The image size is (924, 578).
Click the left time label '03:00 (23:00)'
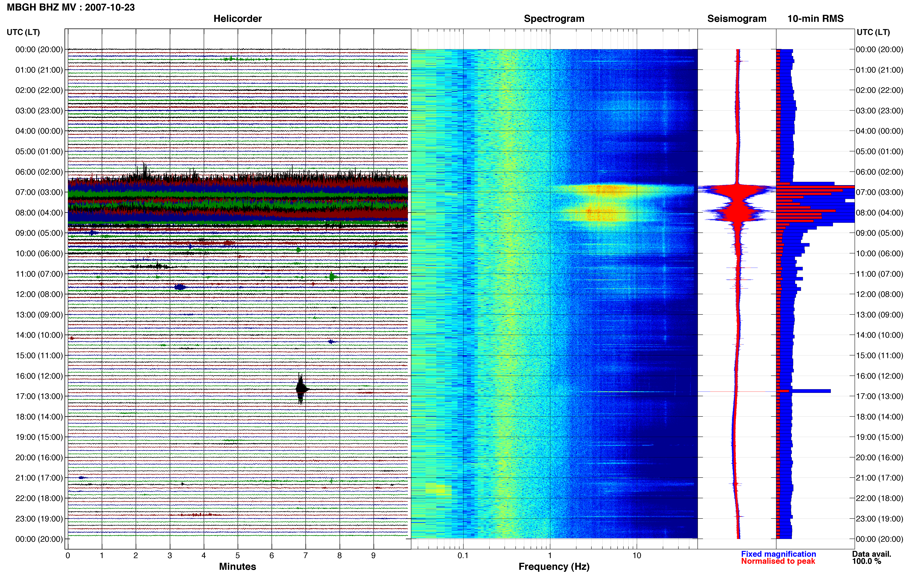pyautogui.click(x=39, y=111)
